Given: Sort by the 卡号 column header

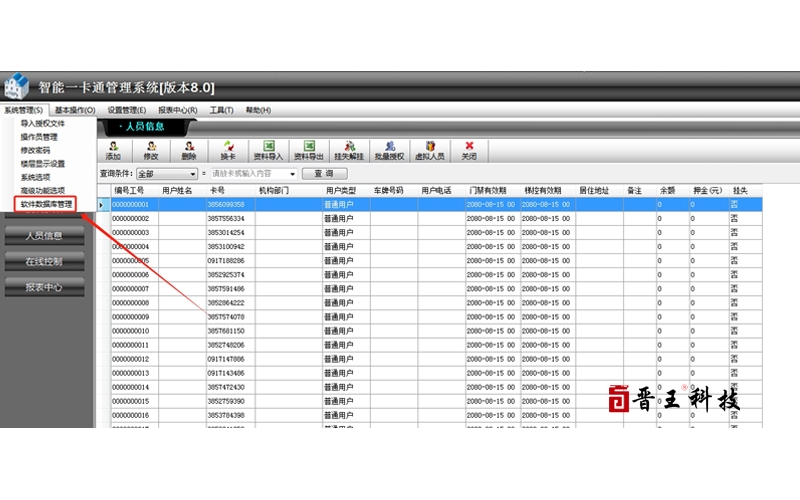Looking at the screenshot, I should pos(231,190).
